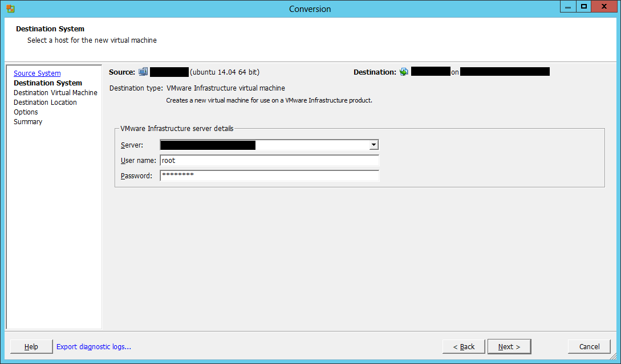
Task: Cancel the conversion wizard
Action: pos(589,346)
